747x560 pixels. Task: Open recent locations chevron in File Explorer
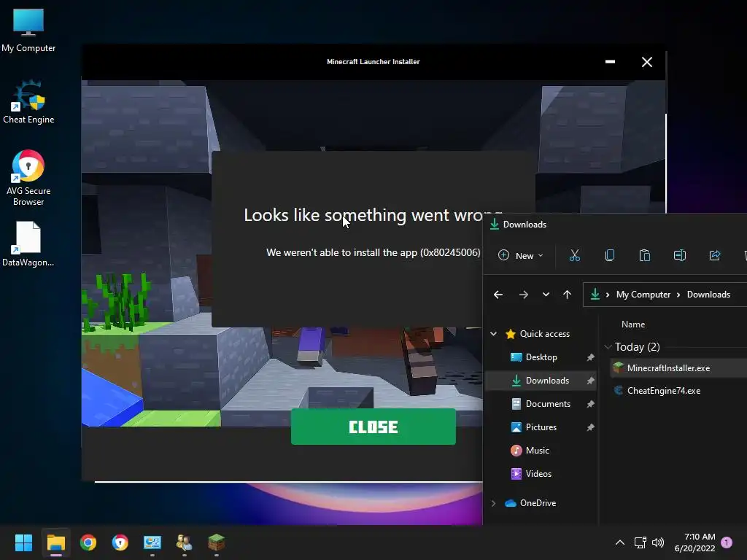pyautogui.click(x=546, y=295)
